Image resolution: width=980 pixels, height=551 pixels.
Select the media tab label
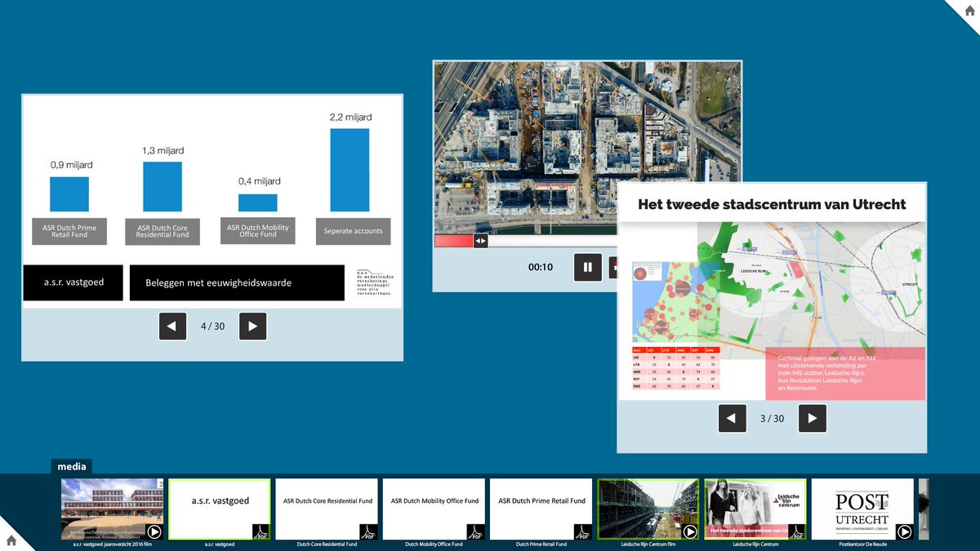(73, 466)
